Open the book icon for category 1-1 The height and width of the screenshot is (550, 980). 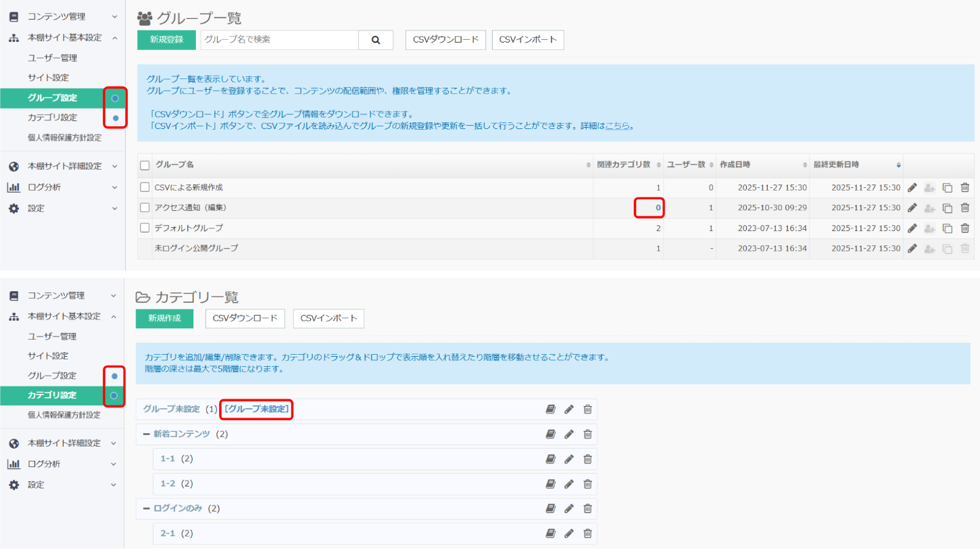[x=551, y=459]
